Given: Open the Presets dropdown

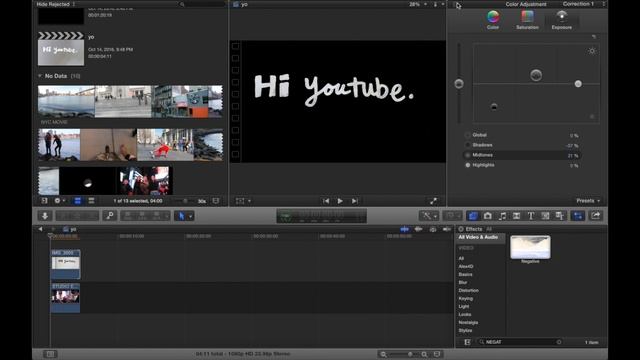Looking at the screenshot, I should (588, 201).
